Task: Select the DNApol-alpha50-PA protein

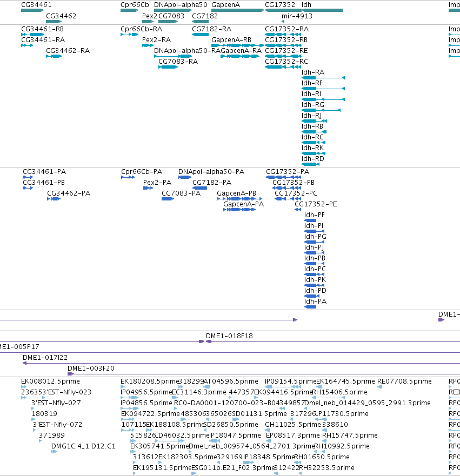Action: pos(185,177)
